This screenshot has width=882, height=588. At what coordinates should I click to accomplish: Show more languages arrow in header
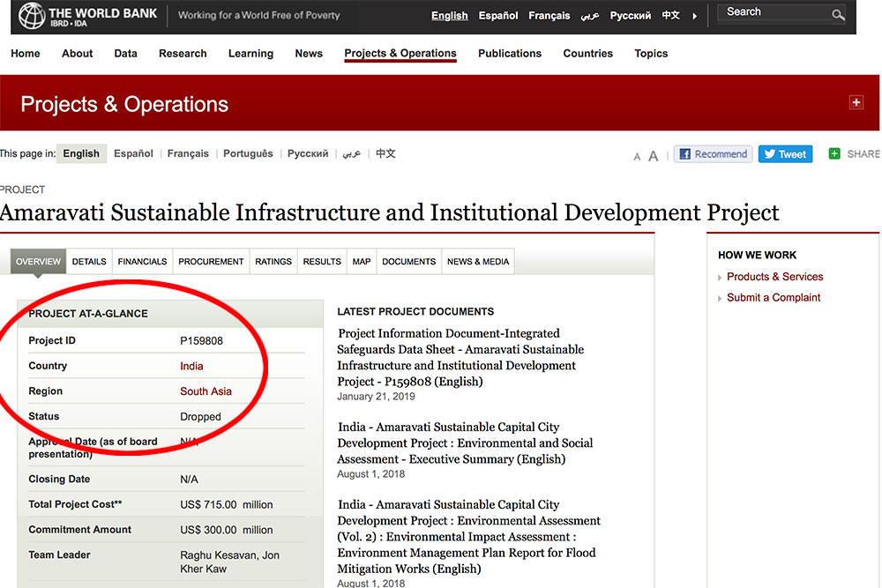(x=695, y=16)
